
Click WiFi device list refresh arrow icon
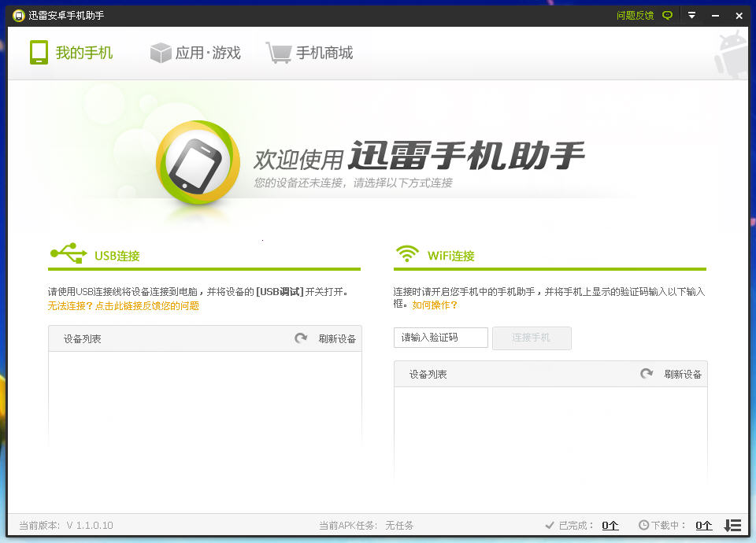pyautogui.click(x=647, y=374)
